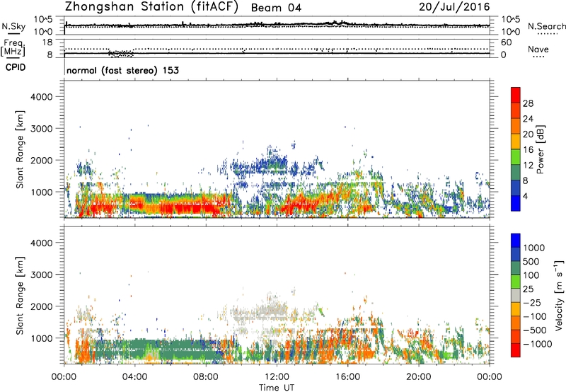Select the yellow 16–20 dB power colorbar segment
Viewport: 566px width, 392px height.
pyautogui.click(x=516, y=142)
